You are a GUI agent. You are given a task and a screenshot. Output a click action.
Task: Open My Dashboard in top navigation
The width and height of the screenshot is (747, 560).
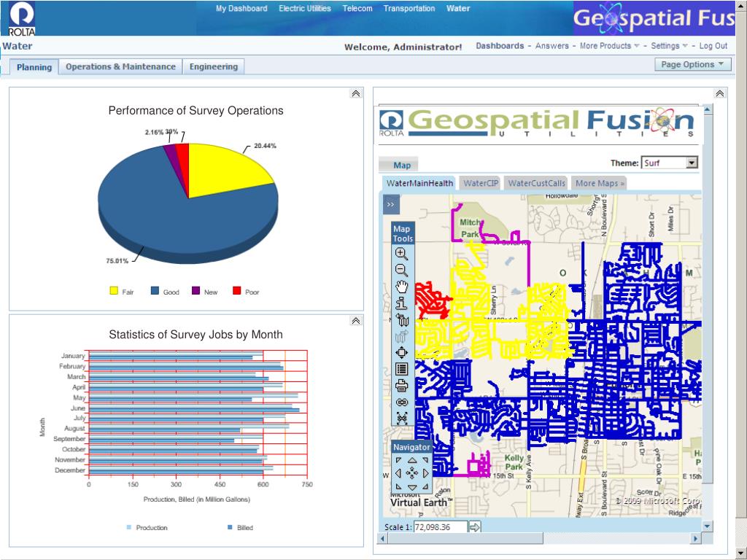(x=241, y=9)
